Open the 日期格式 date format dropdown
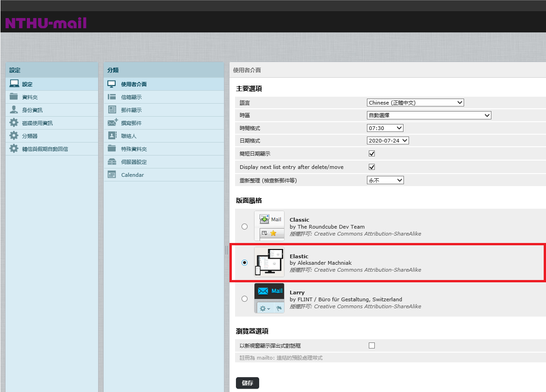 pos(388,141)
